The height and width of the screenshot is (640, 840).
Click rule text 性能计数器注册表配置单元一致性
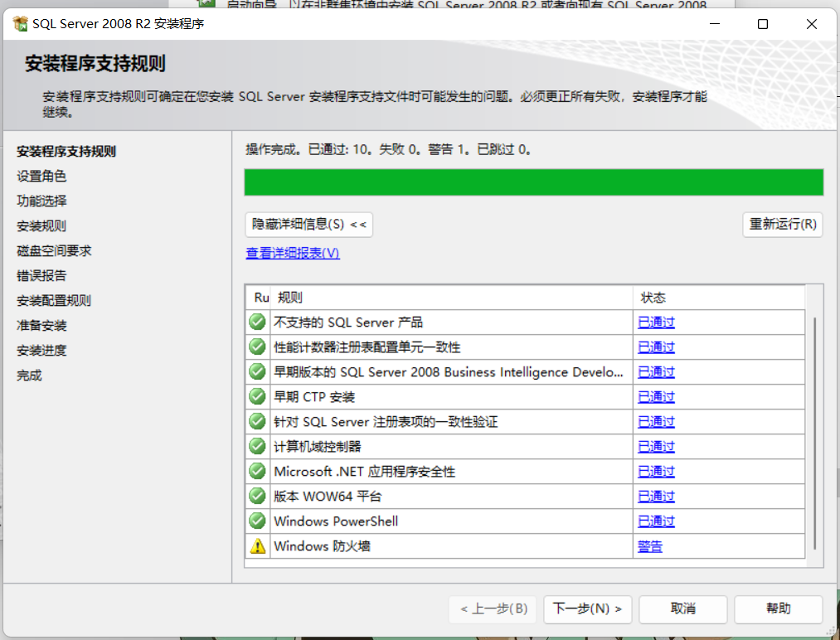367,347
